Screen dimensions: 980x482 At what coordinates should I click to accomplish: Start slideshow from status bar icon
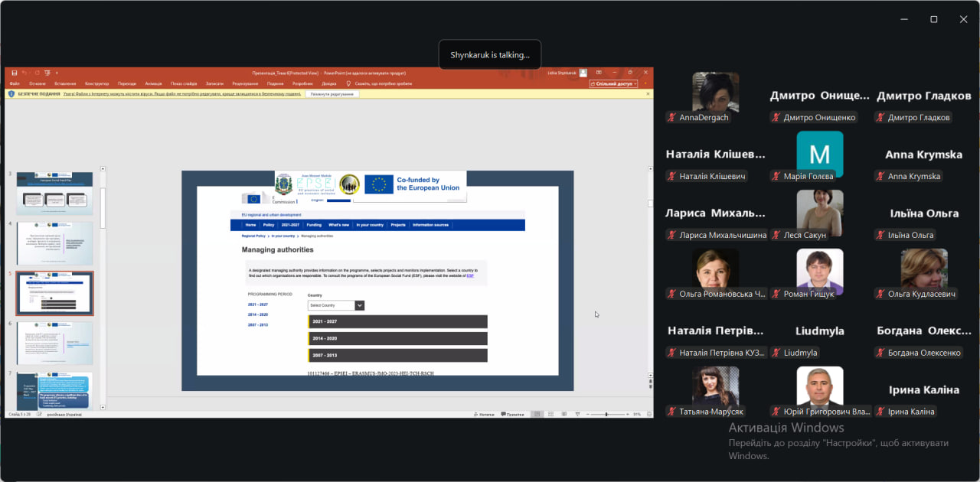coord(579,414)
